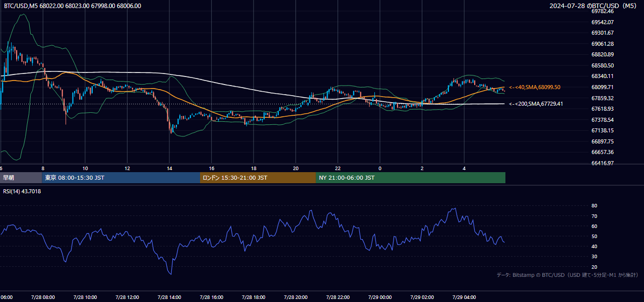Click the 7/28 22:00 bottom time label
644x302 pixels.
click(x=338, y=297)
